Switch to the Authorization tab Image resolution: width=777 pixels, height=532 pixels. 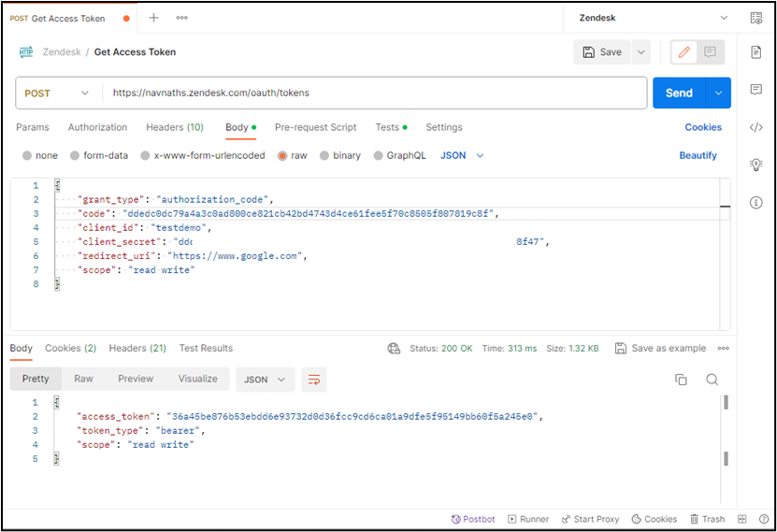[97, 127]
